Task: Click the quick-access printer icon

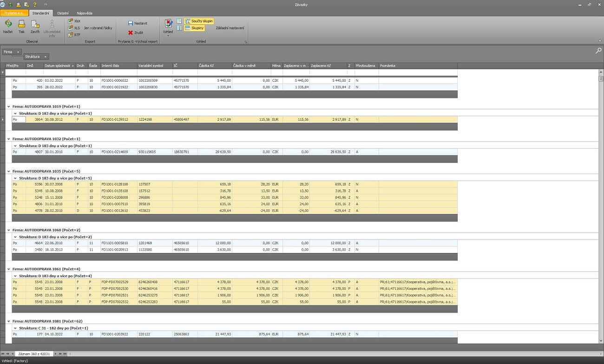Action: [x=19, y=4]
